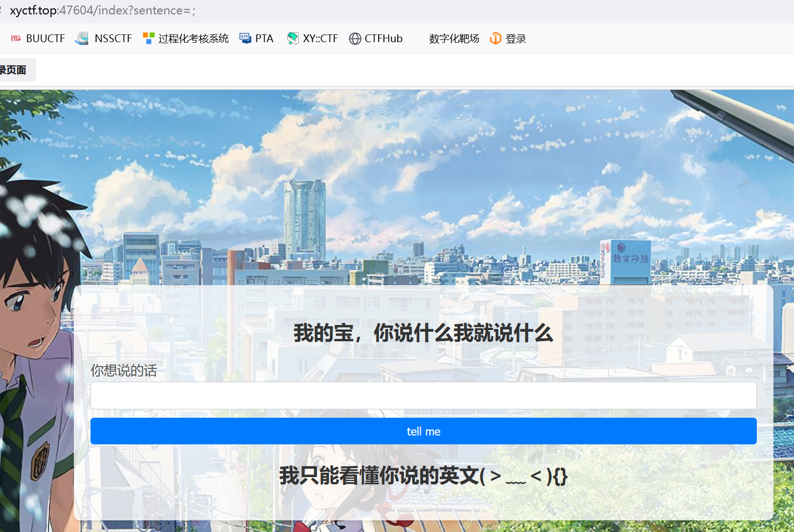Click the 你想说的话 field label
This screenshot has height=532, width=794.
click(124, 371)
